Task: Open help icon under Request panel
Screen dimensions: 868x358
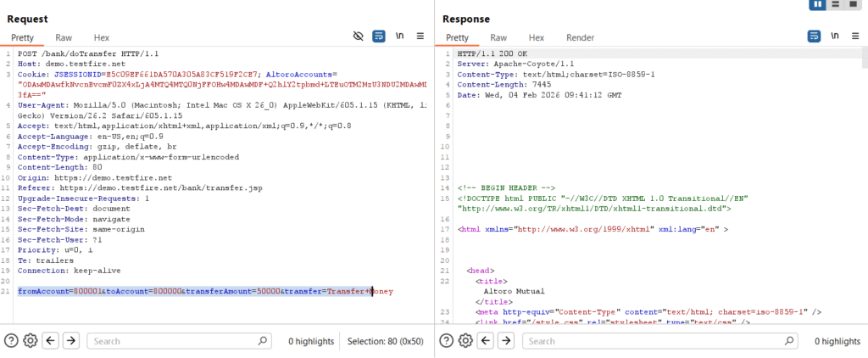Action: click(x=11, y=340)
